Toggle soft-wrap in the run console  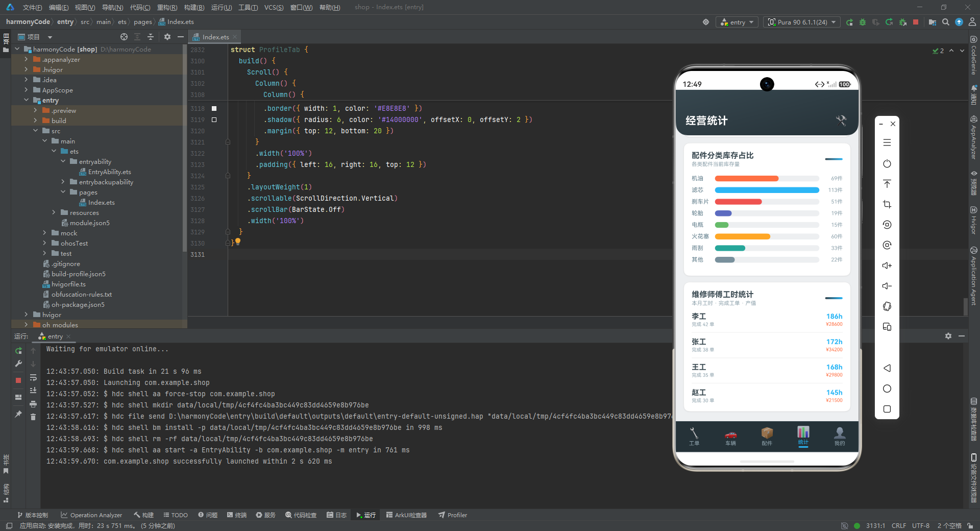(33, 378)
